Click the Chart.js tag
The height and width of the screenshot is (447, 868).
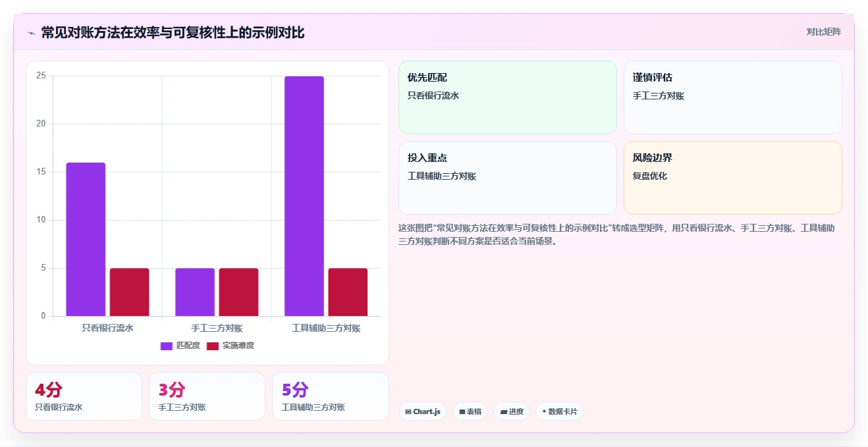[x=423, y=411]
